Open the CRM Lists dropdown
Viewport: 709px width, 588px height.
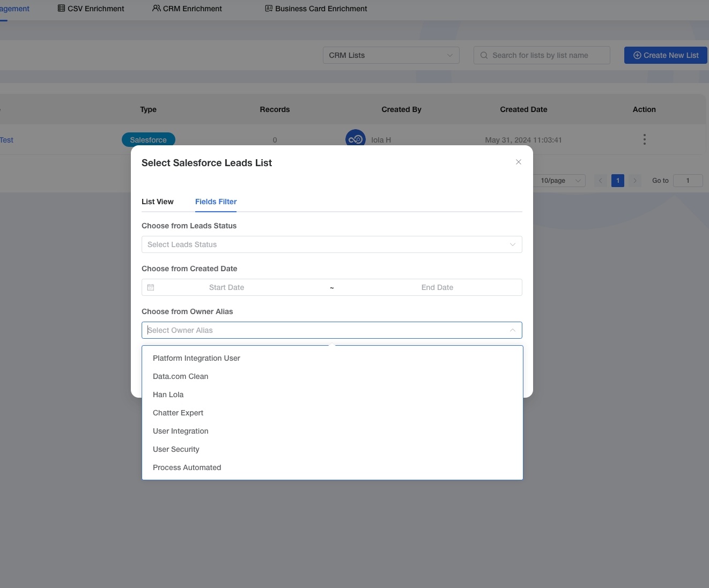tap(391, 55)
